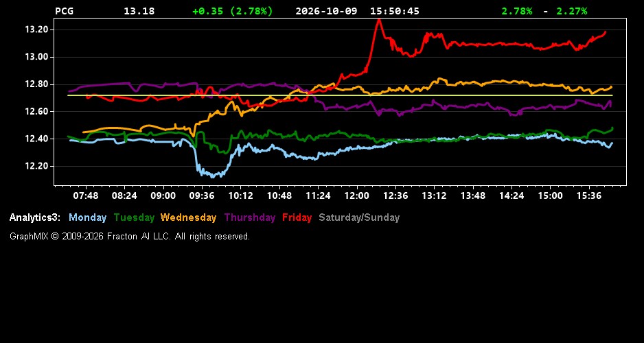Click the 09:00 time axis label

[x=163, y=196]
